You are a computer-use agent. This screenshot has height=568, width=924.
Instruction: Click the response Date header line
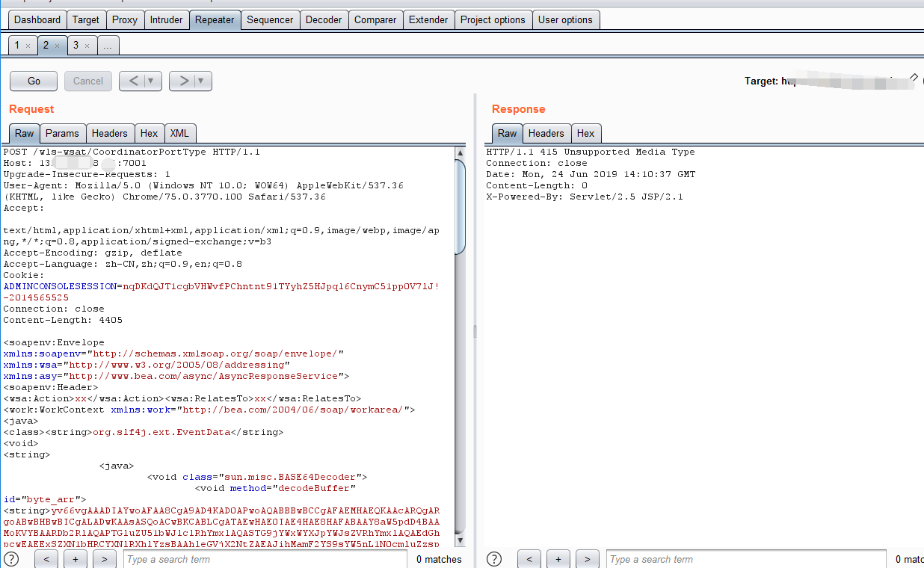(591, 174)
